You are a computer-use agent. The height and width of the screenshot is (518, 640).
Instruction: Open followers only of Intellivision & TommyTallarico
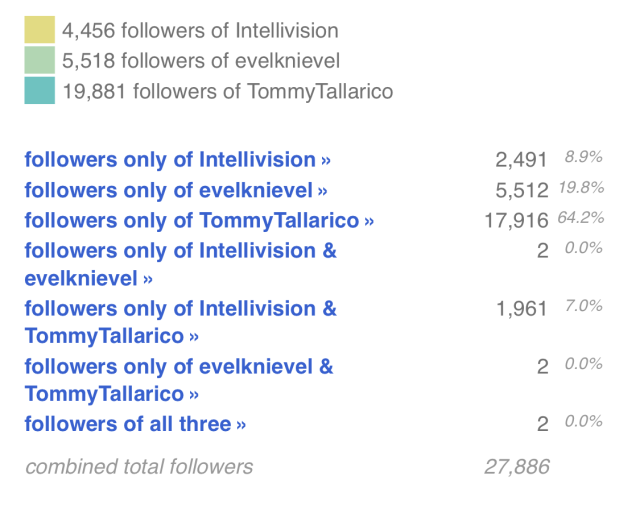click(180, 322)
